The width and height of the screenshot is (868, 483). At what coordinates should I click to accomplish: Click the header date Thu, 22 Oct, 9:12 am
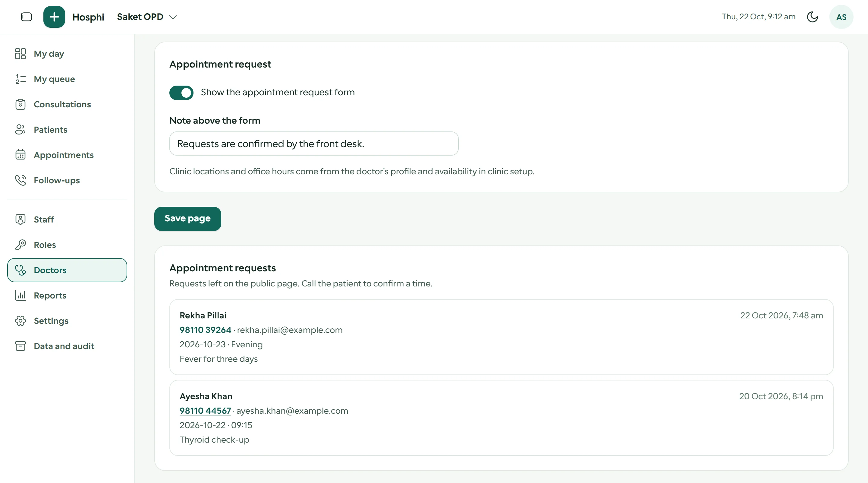click(759, 17)
